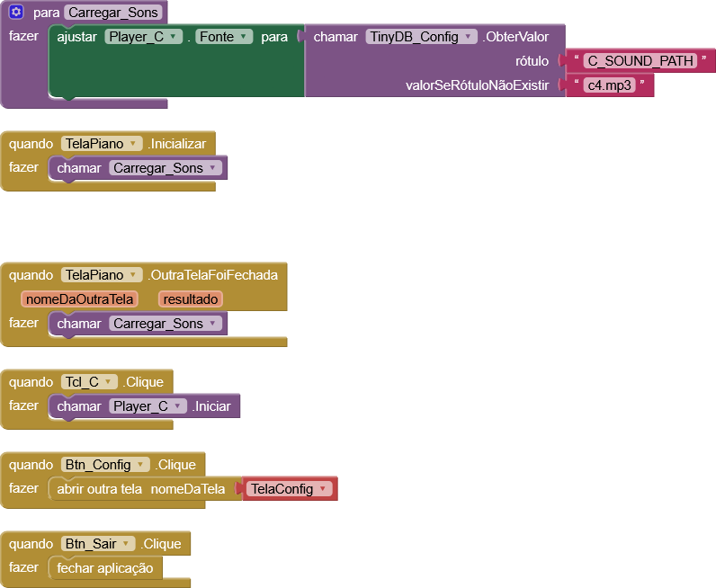Screen dimensions: 716x588
Task: Edit the c4.mp3 text value
Action: click(x=609, y=85)
